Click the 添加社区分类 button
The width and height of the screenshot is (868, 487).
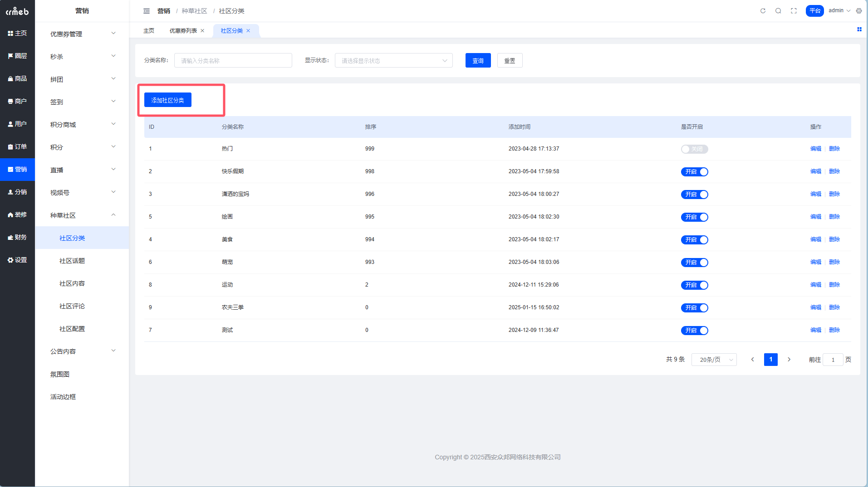167,100
